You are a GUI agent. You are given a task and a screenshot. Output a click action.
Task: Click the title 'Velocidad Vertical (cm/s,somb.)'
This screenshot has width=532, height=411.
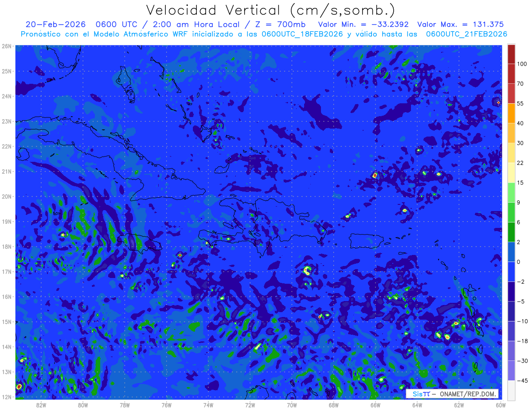click(270, 10)
